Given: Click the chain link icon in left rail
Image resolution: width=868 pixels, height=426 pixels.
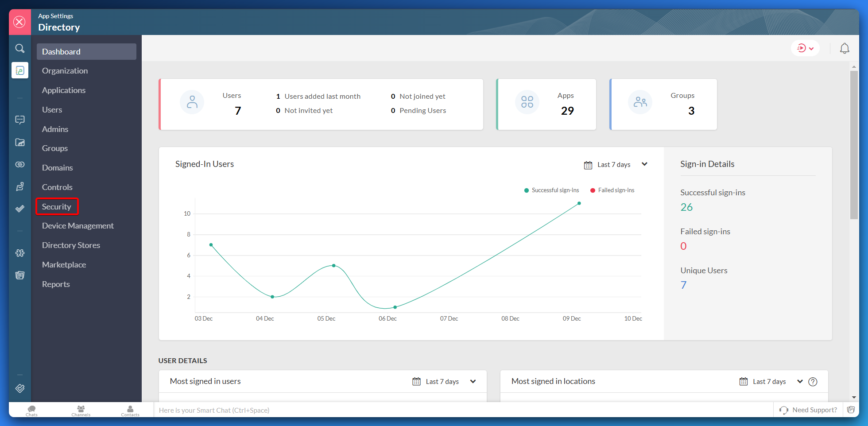Looking at the screenshot, I should tap(20, 164).
